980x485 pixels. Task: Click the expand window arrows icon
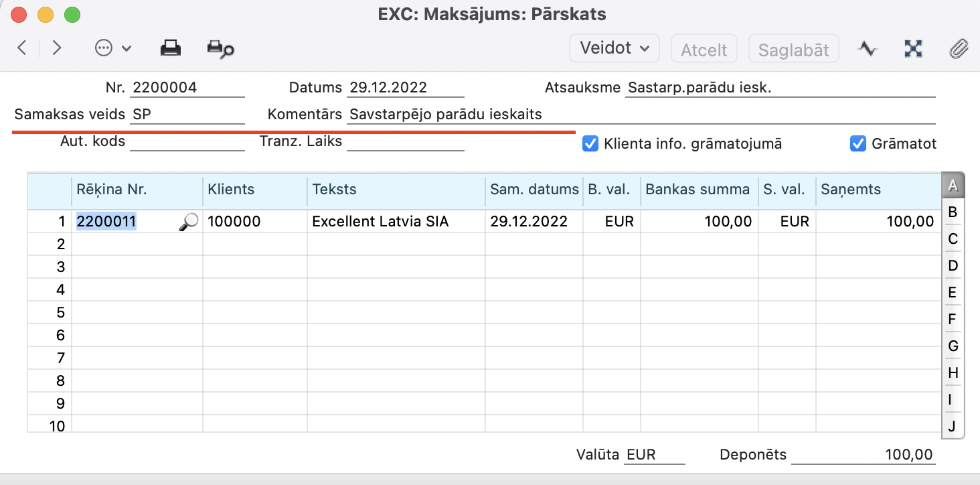point(913,49)
